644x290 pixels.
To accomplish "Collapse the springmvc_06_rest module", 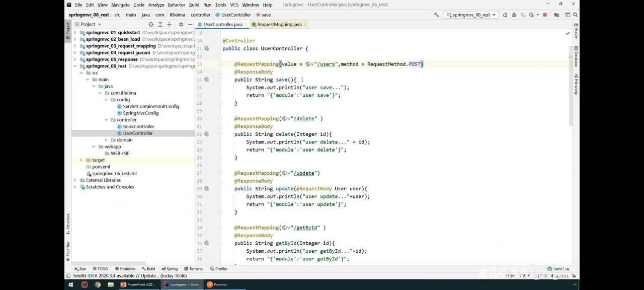I will 75,66.
